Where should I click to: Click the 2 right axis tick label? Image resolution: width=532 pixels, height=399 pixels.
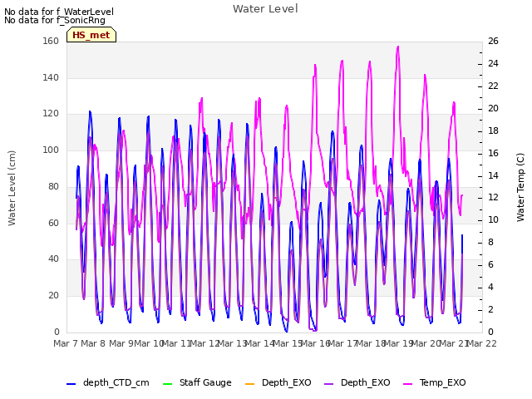click(491, 309)
